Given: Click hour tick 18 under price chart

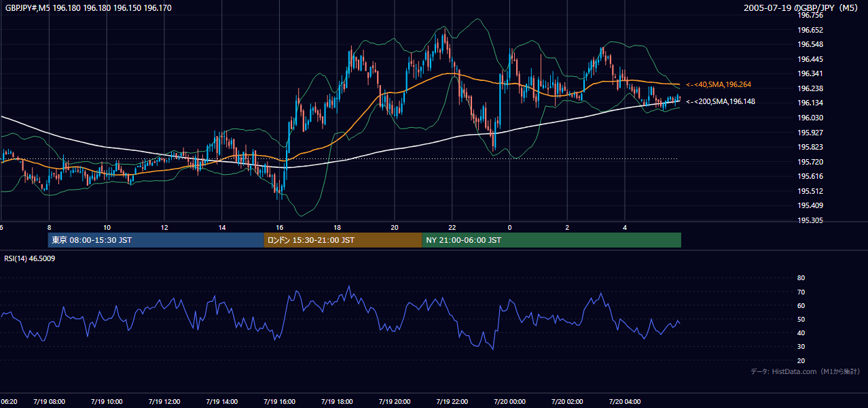Looking at the screenshot, I should [337, 227].
